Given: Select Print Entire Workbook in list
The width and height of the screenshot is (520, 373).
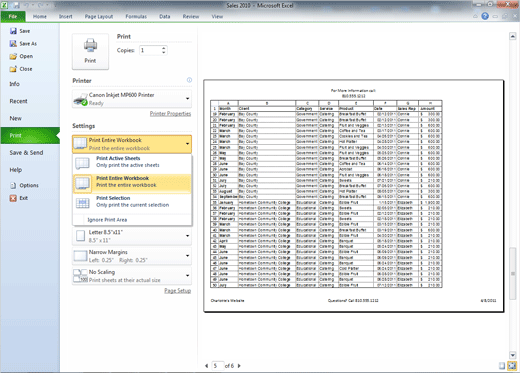Looking at the screenshot, I should click(132, 183).
